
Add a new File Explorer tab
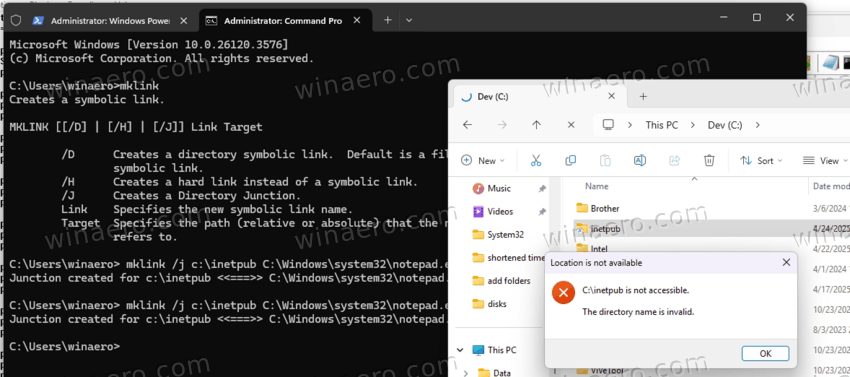pyautogui.click(x=643, y=97)
